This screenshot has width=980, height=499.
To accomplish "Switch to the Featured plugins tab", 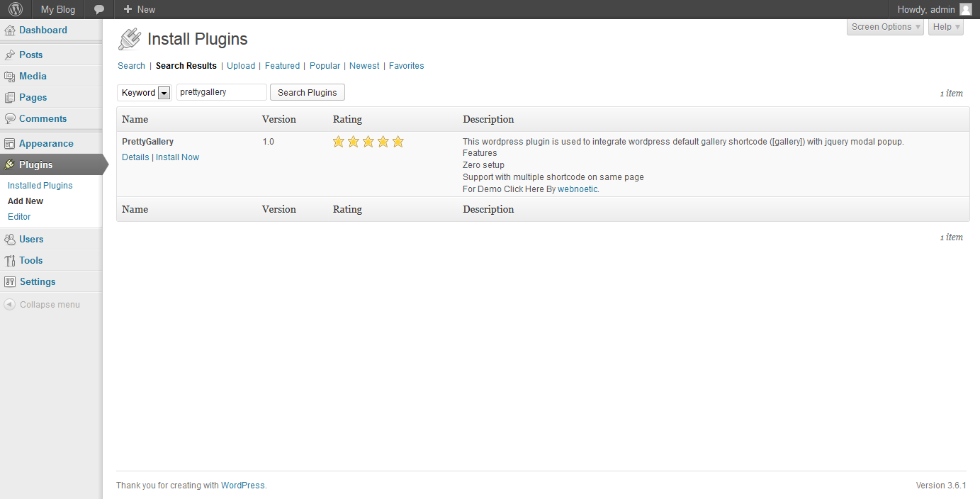I will 282,66.
